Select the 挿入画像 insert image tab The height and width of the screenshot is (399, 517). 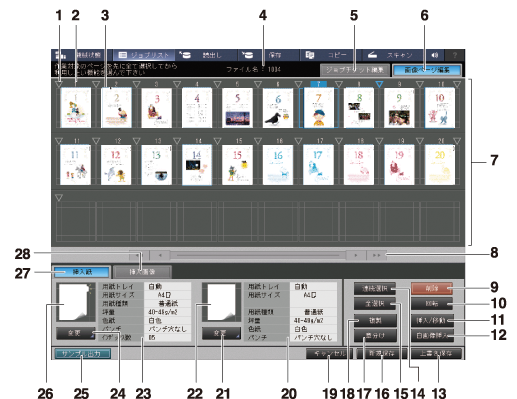point(142,272)
